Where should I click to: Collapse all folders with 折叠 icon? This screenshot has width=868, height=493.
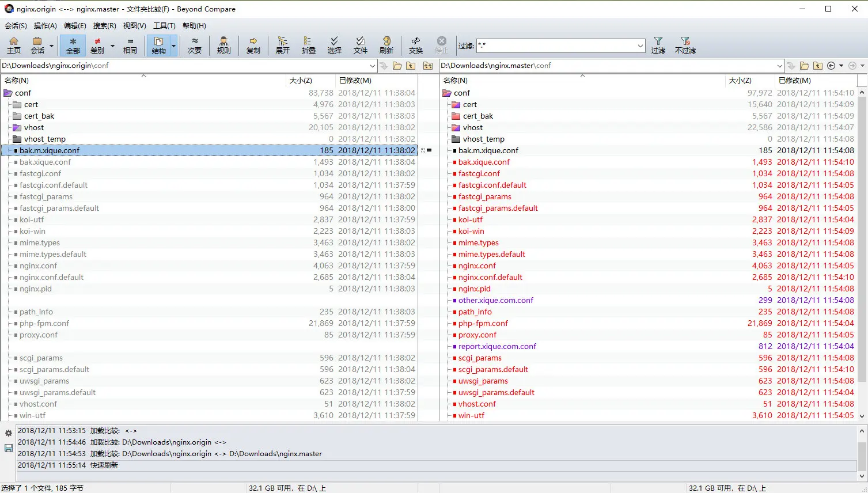(308, 45)
